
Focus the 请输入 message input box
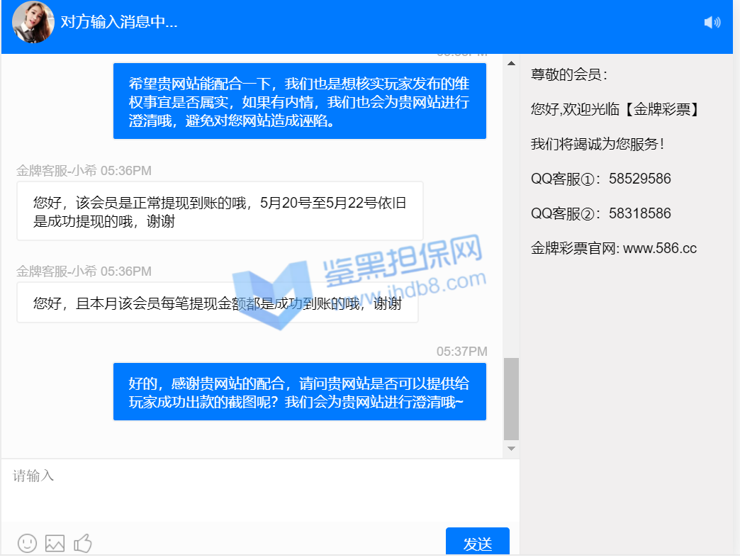click(x=259, y=490)
